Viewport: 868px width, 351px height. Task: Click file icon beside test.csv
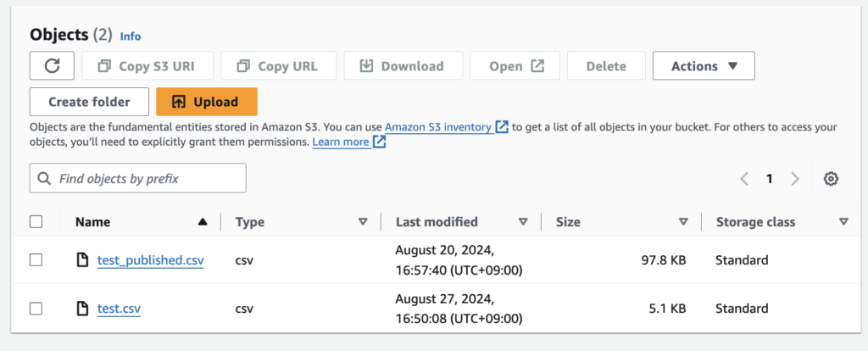tap(82, 308)
